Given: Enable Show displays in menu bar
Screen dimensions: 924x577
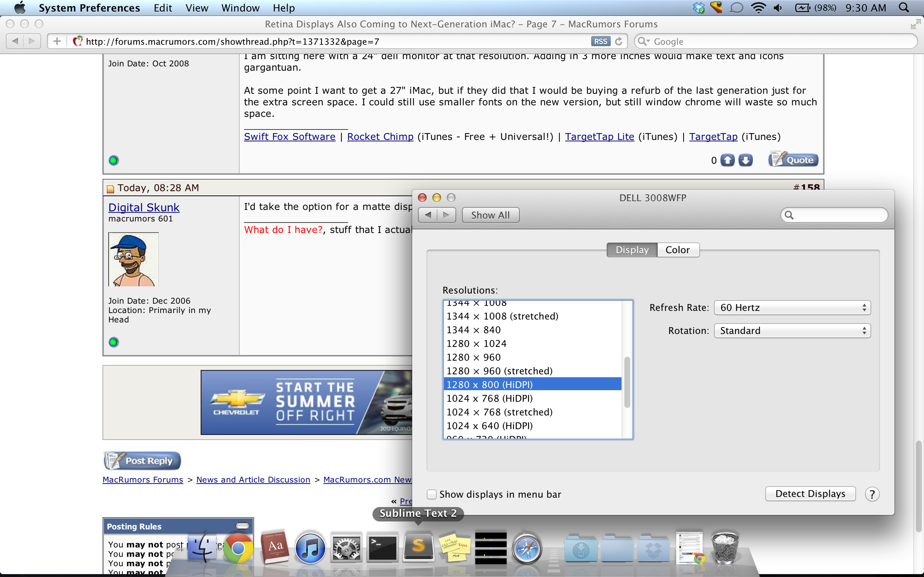Looking at the screenshot, I should (431, 494).
